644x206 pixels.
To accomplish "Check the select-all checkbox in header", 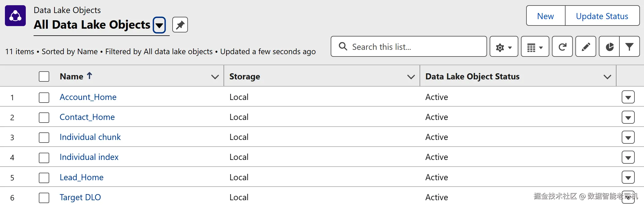I will pos(44,76).
